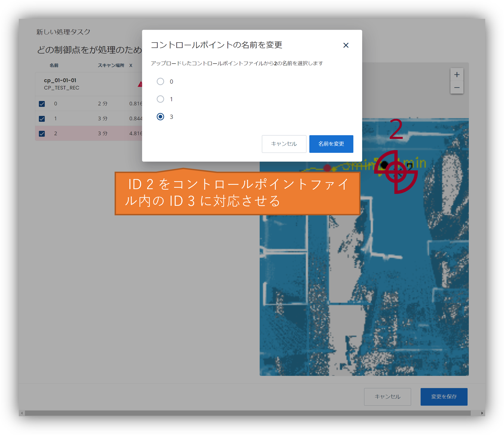Uncheck control point 2 checkbox
The height and width of the screenshot is (435, 504).
42,134
